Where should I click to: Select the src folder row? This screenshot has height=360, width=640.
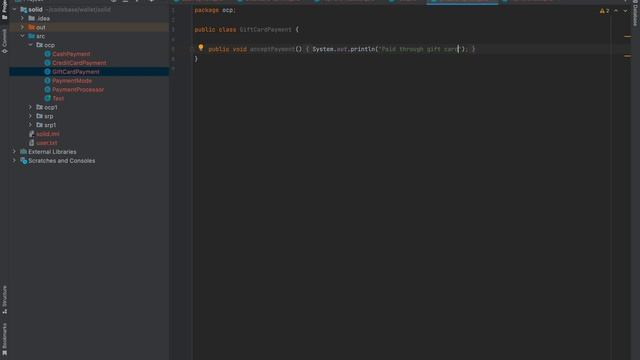click(89, 36)
